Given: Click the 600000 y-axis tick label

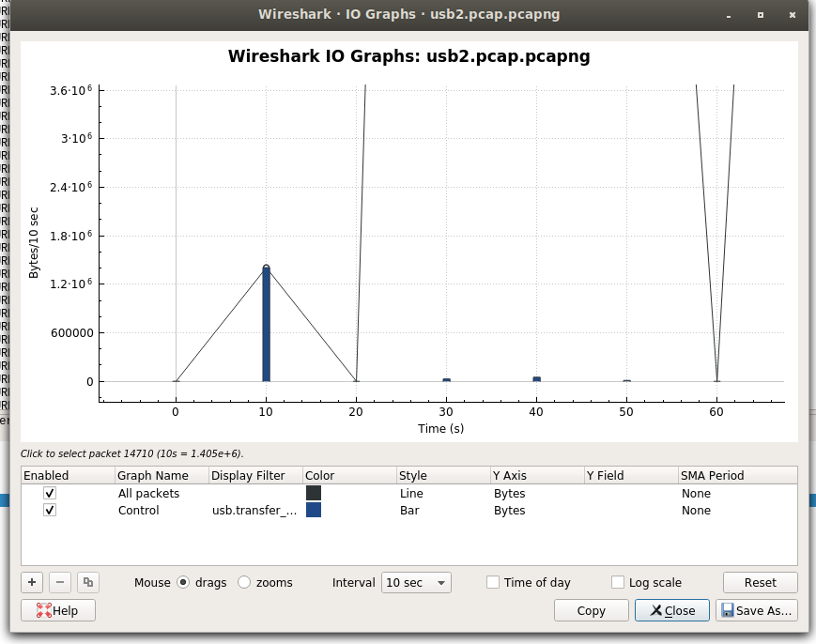Looking at the screenshot, I should coord(72,333).
